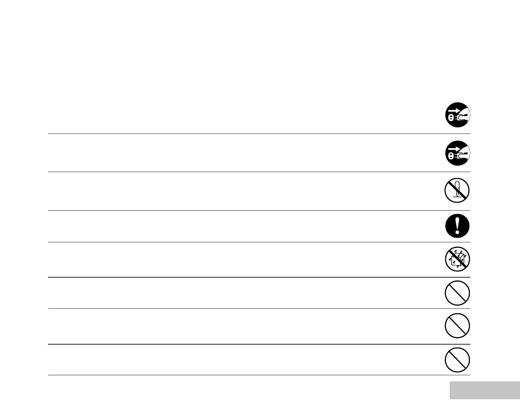Screen dimensions: 520x420
Task: Click blank row beside the water-drops icon
Action: click(246, 259)
